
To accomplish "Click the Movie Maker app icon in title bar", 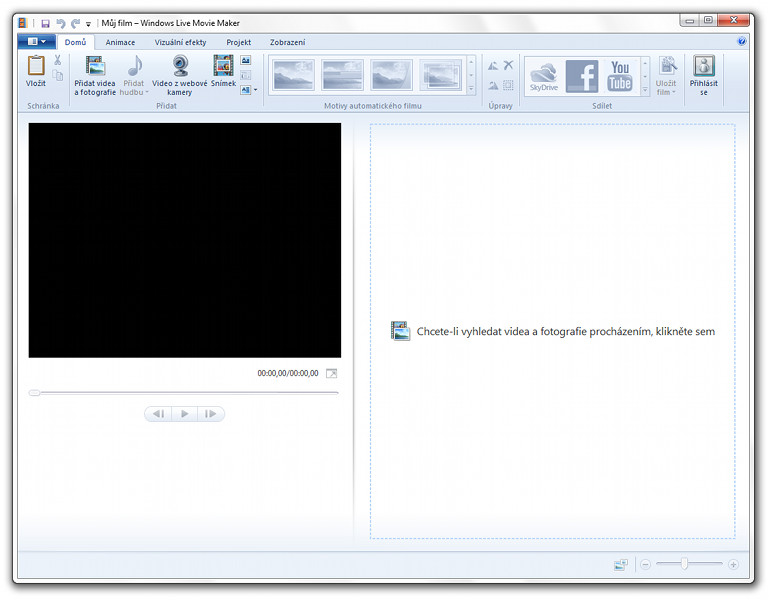I will point(23,23).
